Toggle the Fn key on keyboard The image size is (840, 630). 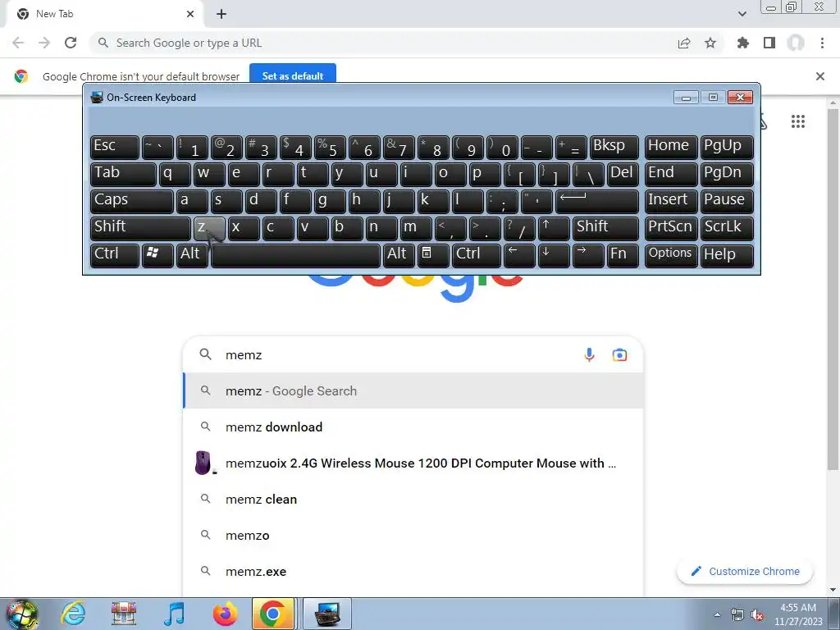(x=623, y=254)
